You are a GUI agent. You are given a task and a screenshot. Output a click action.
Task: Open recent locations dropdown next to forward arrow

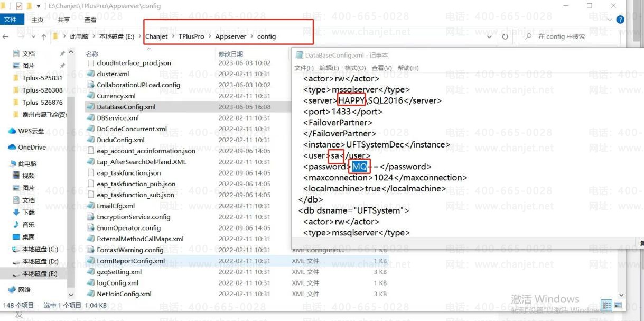(32, 37)
